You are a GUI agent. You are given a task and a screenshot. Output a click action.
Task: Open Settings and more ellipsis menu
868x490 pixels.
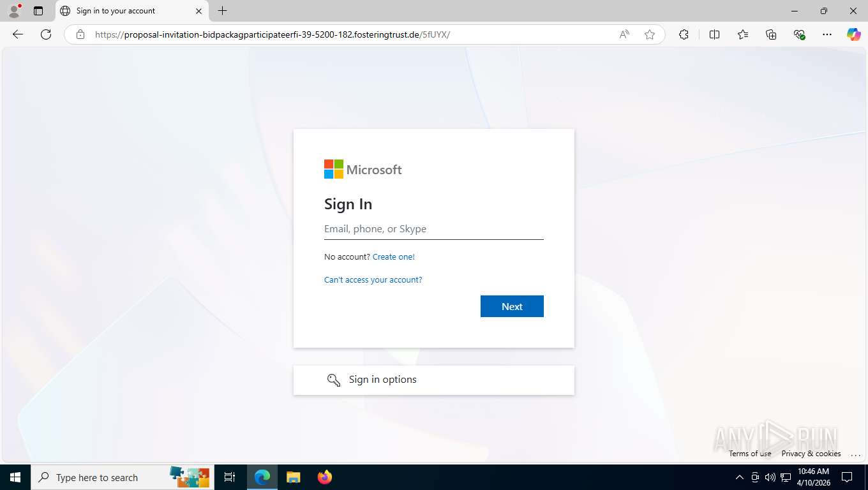pos(827,34)
